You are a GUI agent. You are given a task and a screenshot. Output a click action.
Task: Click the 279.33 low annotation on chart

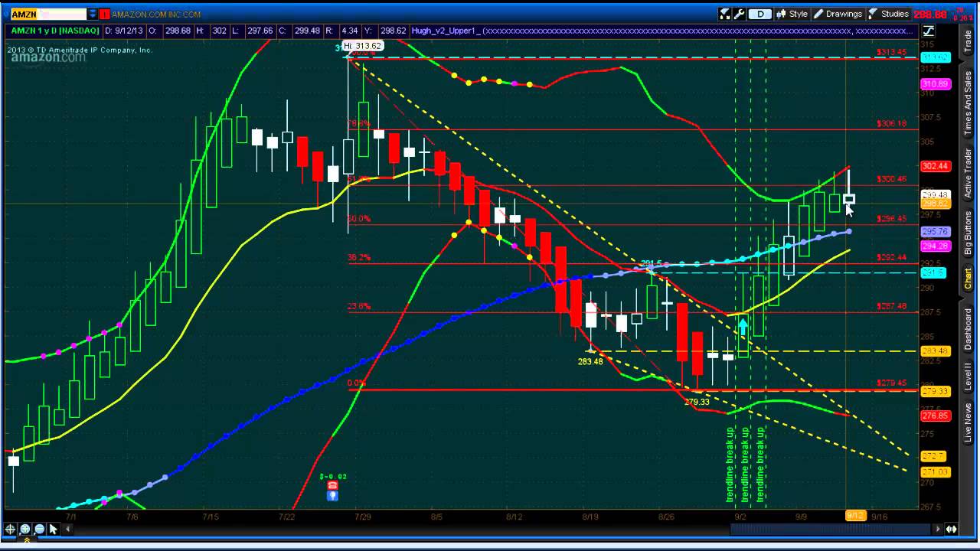(697, 401)
